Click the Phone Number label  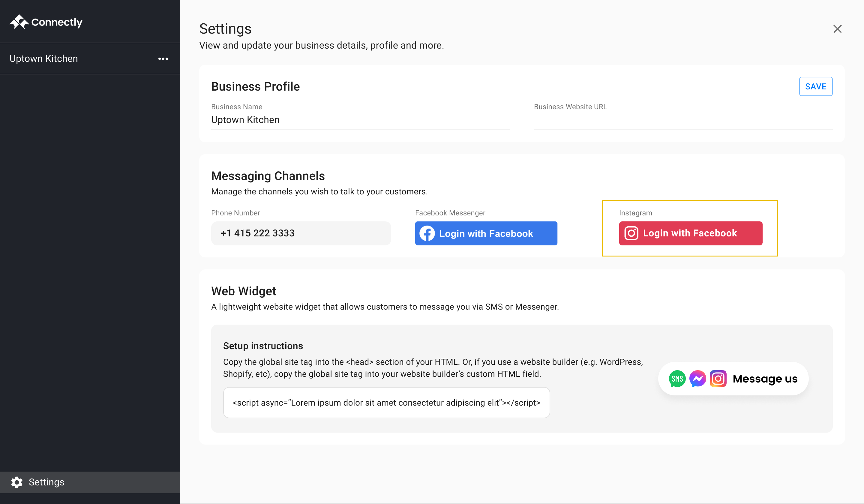point(235,213)
